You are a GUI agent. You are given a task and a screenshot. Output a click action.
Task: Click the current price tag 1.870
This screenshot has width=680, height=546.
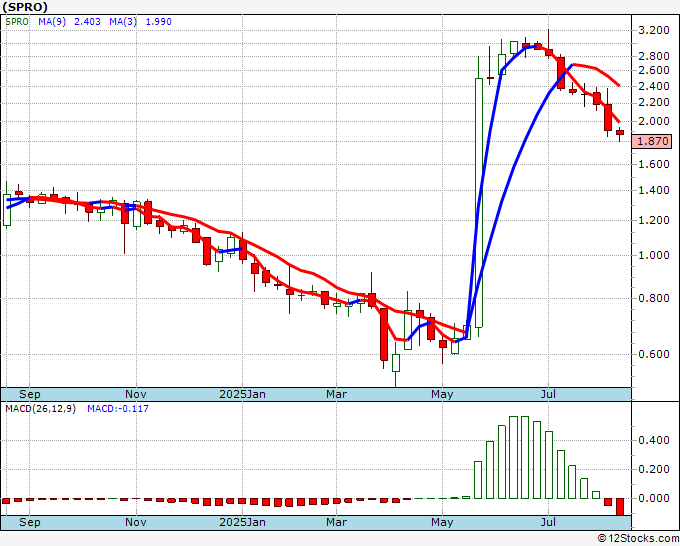point(652,141)
